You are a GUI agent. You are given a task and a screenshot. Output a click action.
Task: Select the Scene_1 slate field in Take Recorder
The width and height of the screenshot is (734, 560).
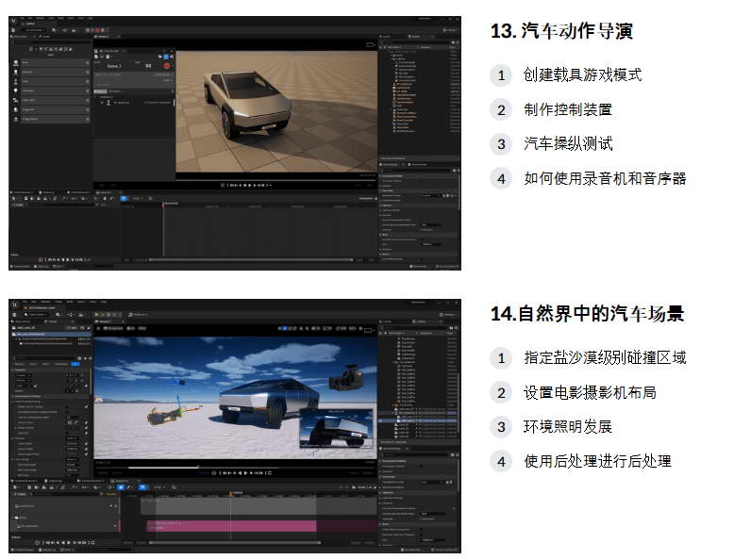[114, 66]
